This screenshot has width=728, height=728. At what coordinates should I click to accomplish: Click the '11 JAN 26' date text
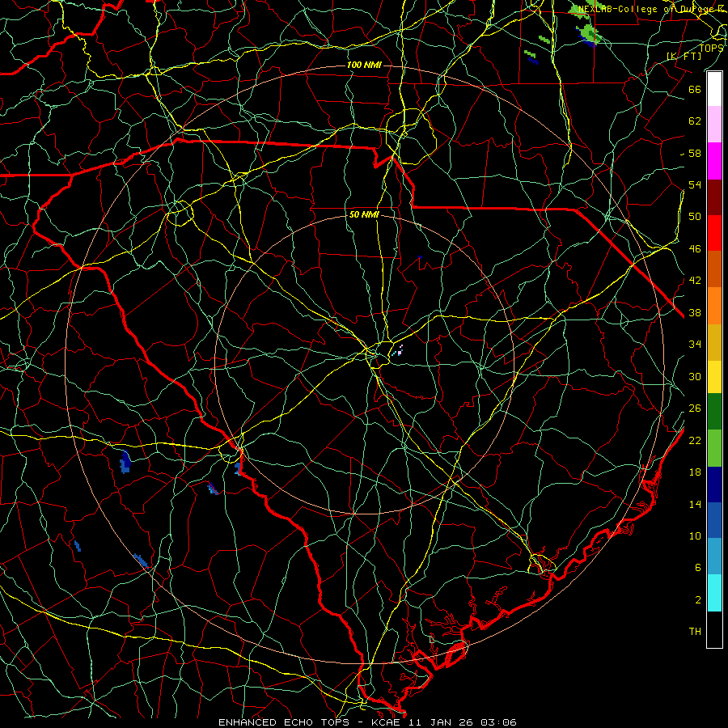(441, 722)
